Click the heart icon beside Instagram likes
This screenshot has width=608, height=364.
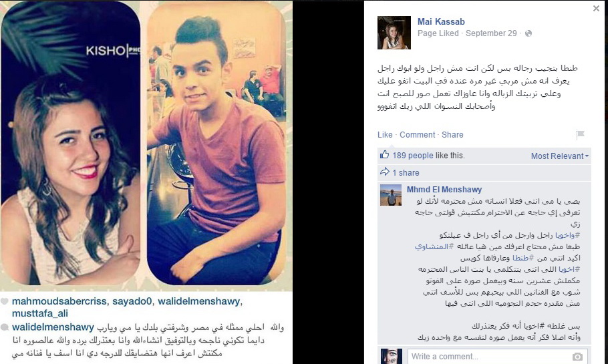click(4, 301)
